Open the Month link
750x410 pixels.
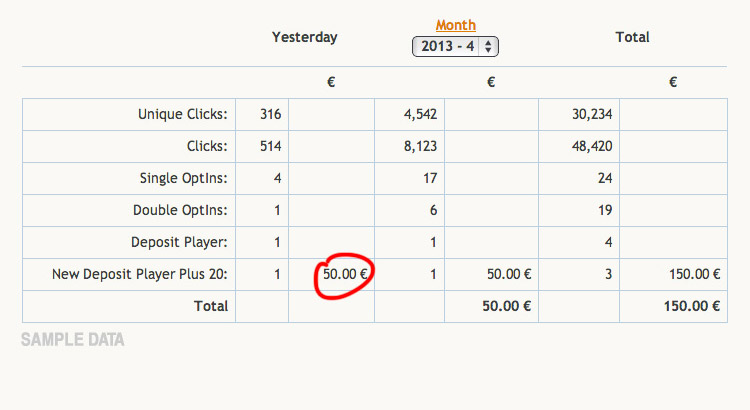(455, 25)
